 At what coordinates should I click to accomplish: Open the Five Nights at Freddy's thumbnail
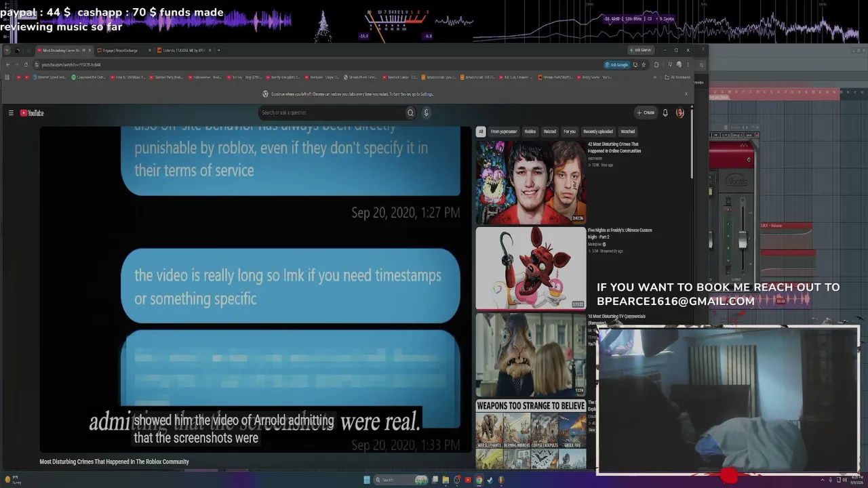point(530,268)
